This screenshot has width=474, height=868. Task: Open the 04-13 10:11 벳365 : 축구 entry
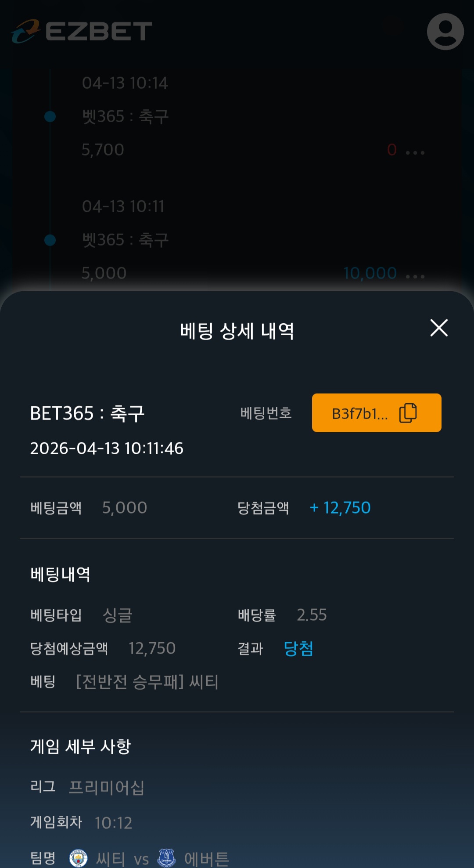point(126,240)
